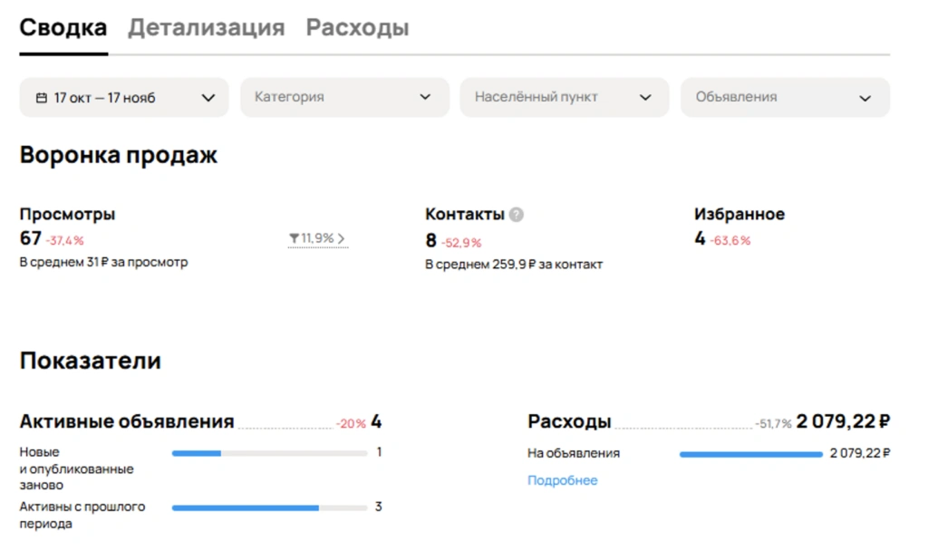
Task: Expand the Населённый пункт dropdown
Action: [565, 97]
